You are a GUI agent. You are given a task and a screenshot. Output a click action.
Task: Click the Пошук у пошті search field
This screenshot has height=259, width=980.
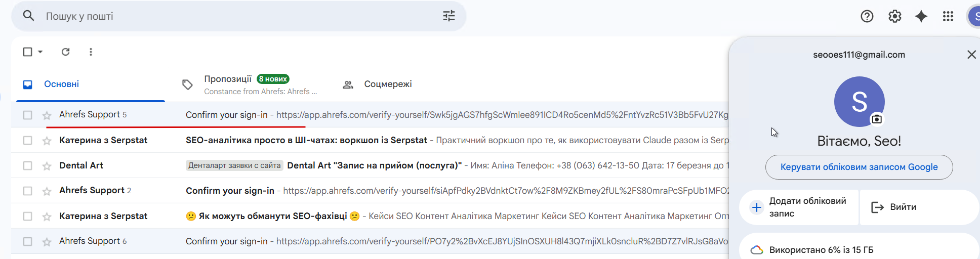(228, 16)
